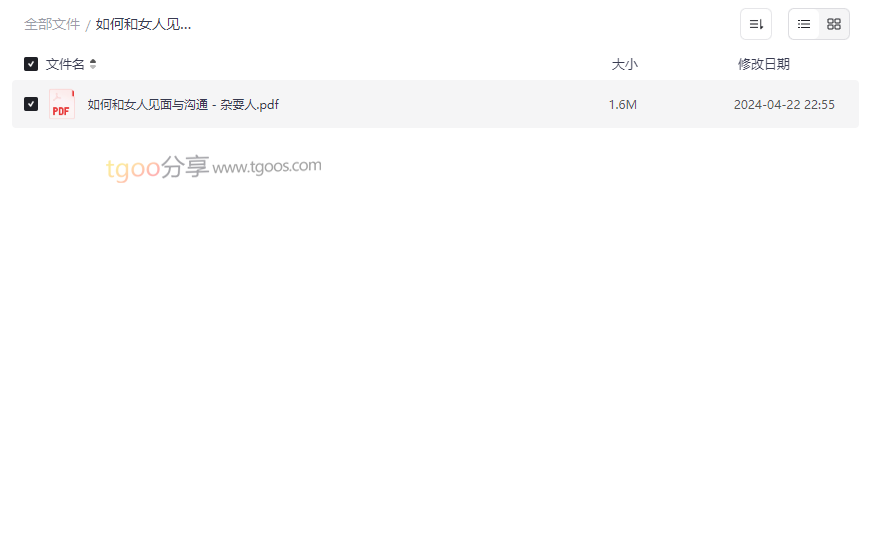Select the 如何和女人见... breadcrumb folder

143,25
